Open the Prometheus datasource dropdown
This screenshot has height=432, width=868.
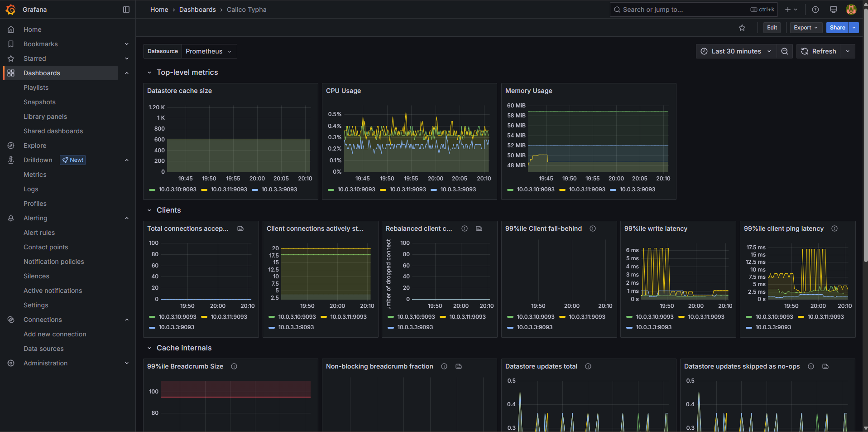208,51
